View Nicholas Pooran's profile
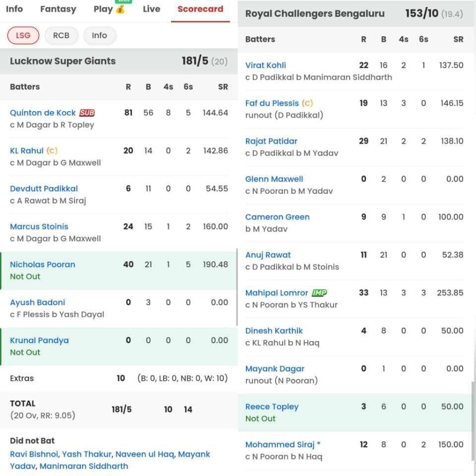This screenshot has height=476, width=476. coord(43,264)
